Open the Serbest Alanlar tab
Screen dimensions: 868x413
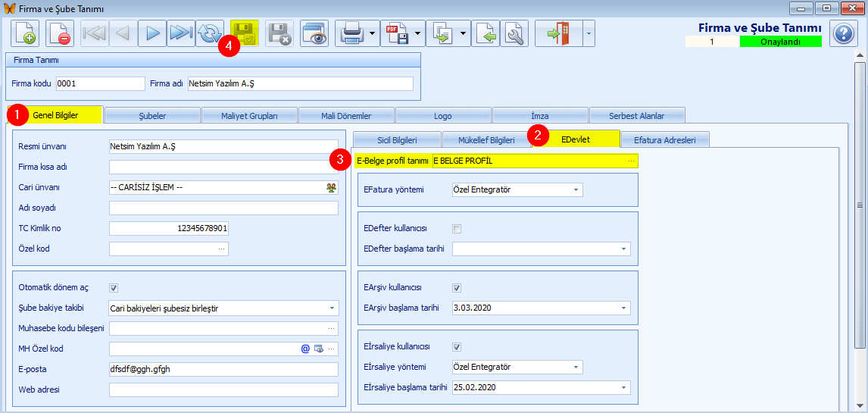pyautogui.click(x=637, y=116)
